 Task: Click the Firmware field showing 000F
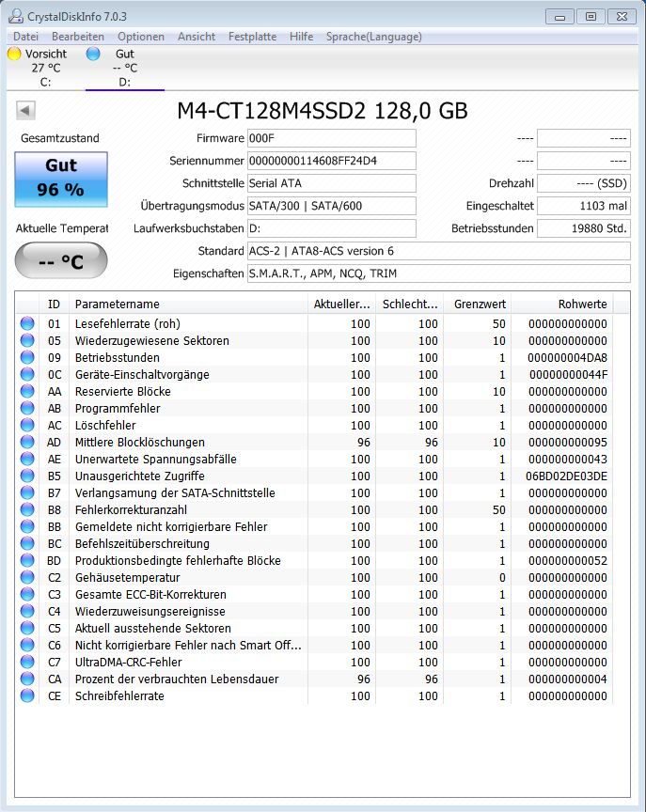point(332,138)
